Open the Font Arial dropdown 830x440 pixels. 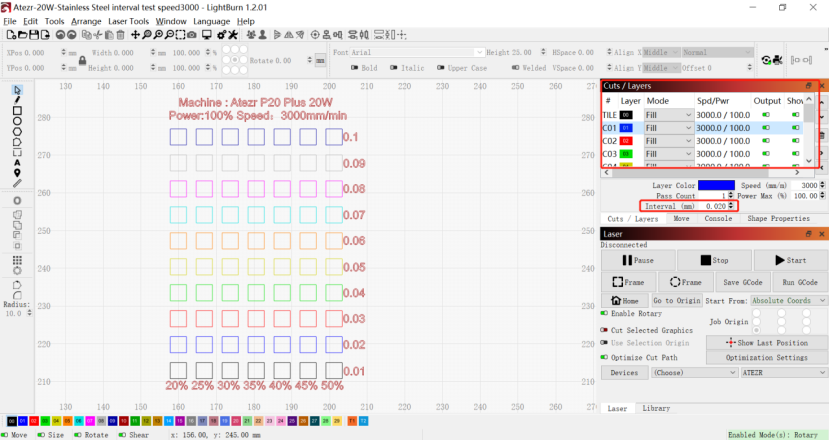(x=417, y=52)
